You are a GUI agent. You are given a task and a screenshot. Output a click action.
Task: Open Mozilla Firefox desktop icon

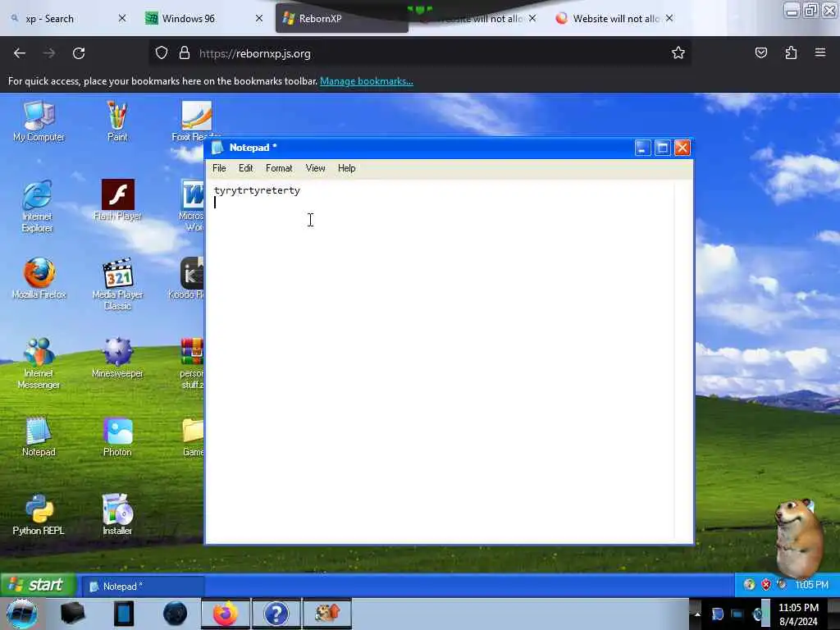[x=39, y=279]
